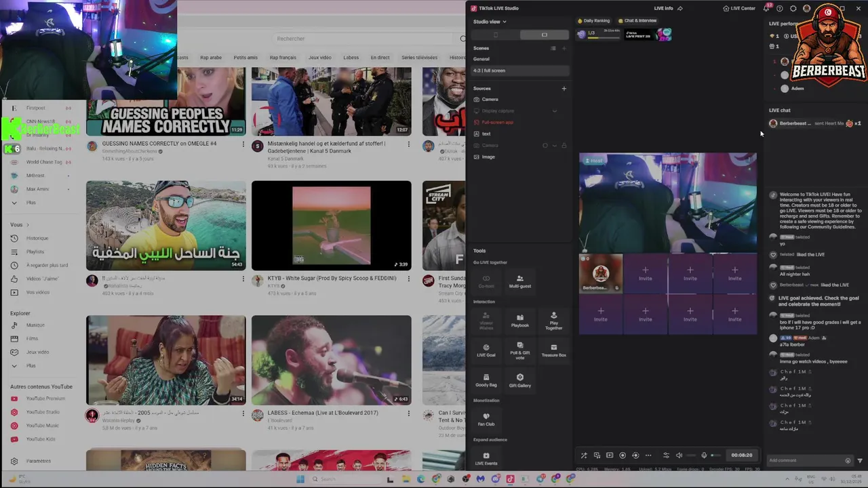Open the Gift Gallery tool
This screenshot has height=488, width=868.
pos(520,380)
